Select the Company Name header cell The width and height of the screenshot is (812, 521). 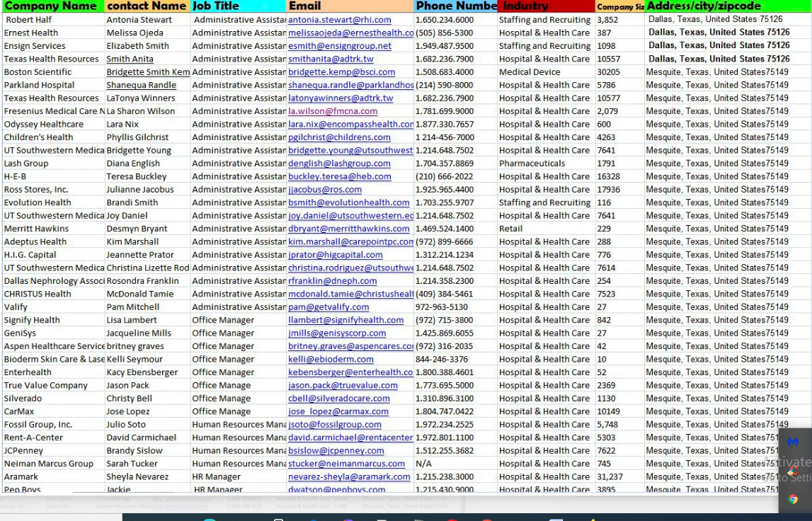point(46,6)
